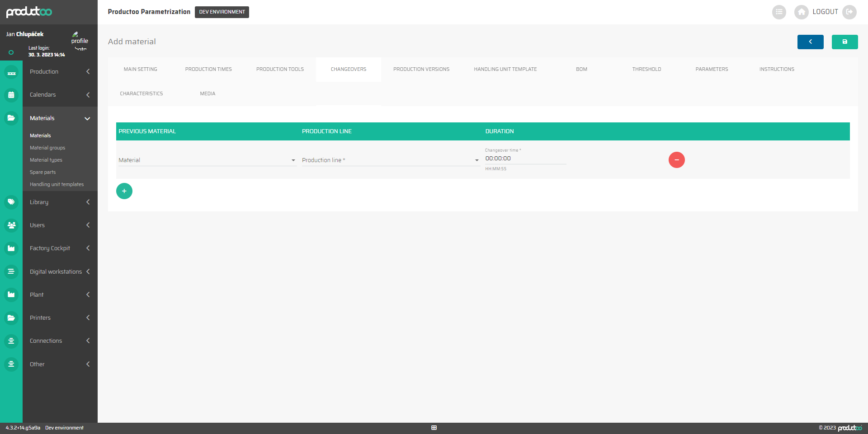Viewport: 868px width, 434px height.
Task: Click the Users group sidebar icon
Action: point(11,225)
